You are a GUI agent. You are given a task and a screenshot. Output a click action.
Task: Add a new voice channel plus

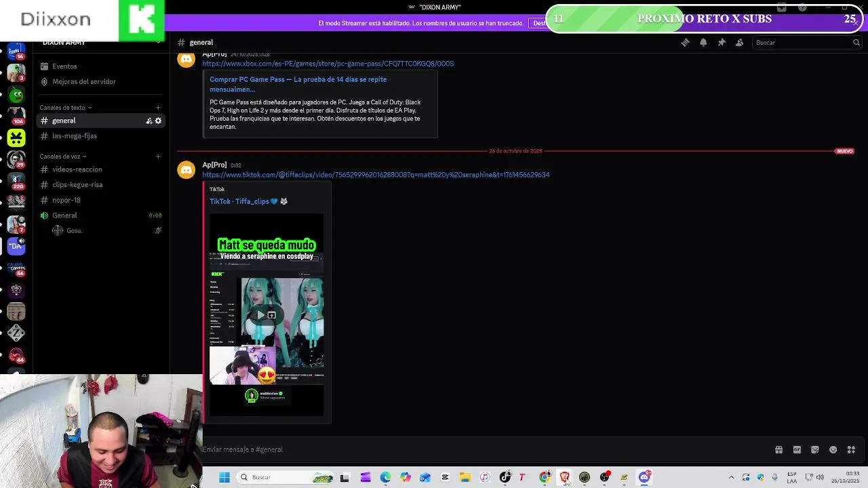[158, 156]
